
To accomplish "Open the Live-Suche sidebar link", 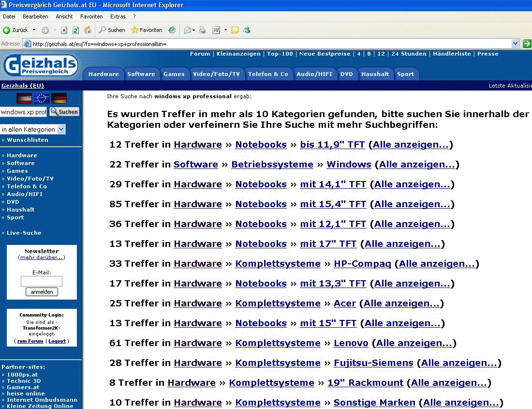I will click(24, 233).
